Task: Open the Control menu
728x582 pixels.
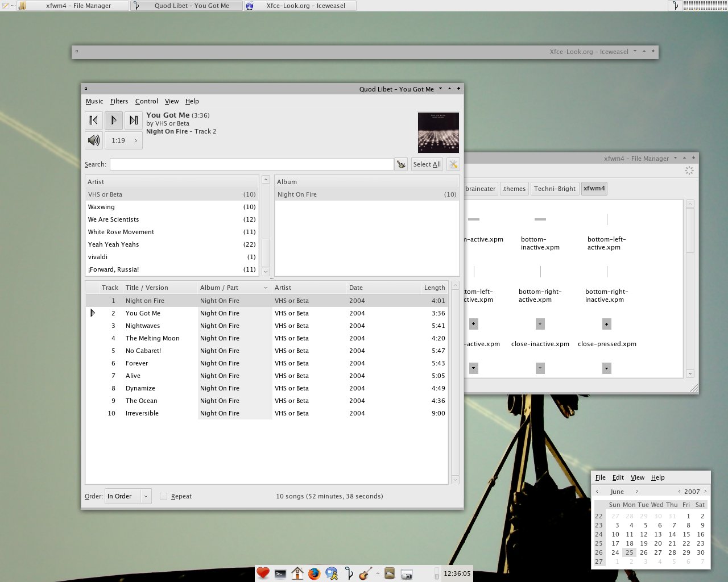Action: tap(147, 101)
